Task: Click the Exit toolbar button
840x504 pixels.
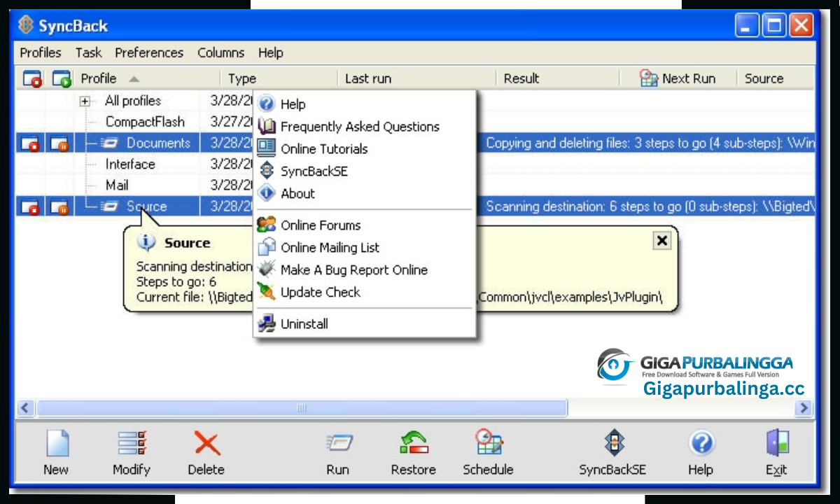Action: coord(776,453)
